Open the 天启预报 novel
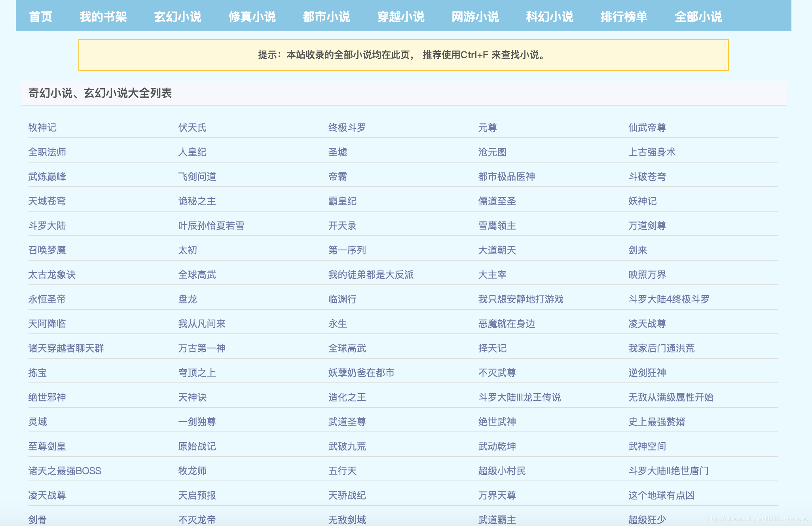The image size is (812, 526). click(197, 495)
